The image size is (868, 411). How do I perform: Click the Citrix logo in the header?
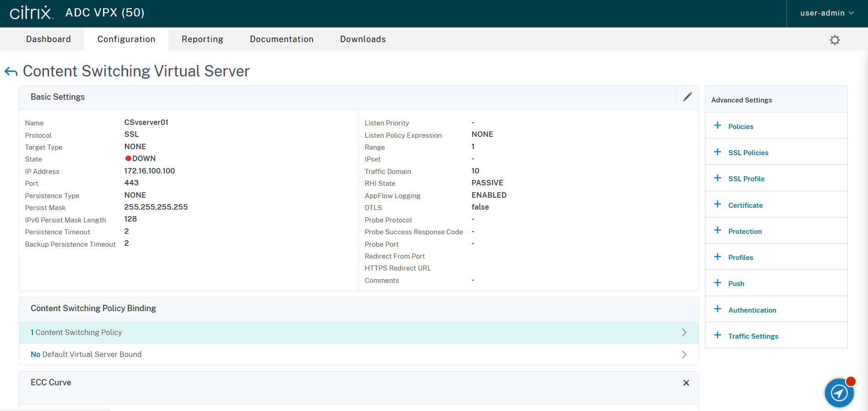click(x=31, y=13)
